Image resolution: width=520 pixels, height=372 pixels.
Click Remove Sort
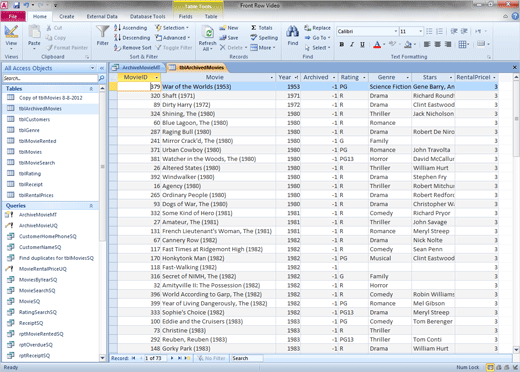pos(133,48)
